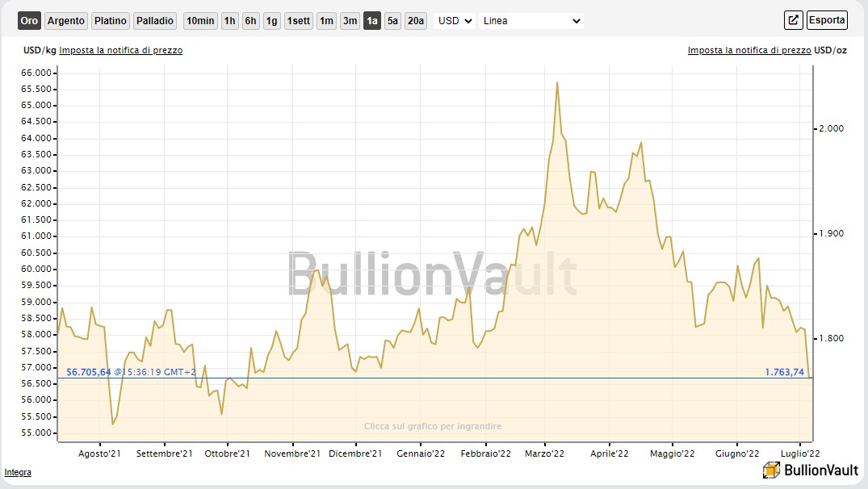The width and height of the screenshot is (868, 489).
Task: Switch to the Platino metal tab
Action: tap(110, 21)
